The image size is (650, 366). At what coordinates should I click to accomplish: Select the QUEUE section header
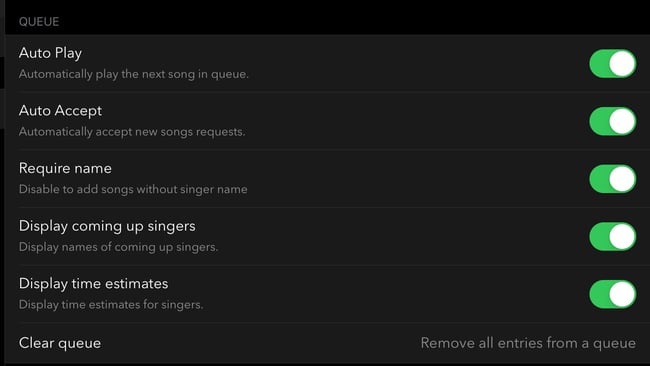pyautogui.click(x=39, y=22)
